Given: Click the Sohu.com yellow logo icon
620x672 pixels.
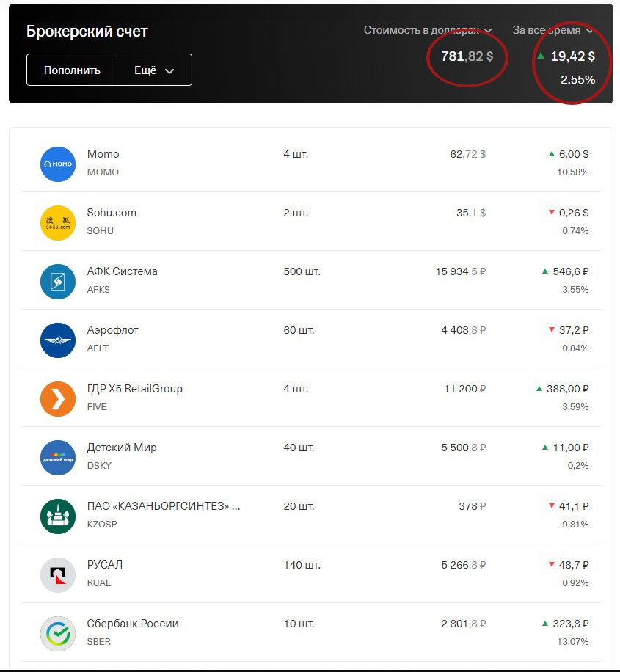Looking at the screenshot, I should click(x=58, y=223).
